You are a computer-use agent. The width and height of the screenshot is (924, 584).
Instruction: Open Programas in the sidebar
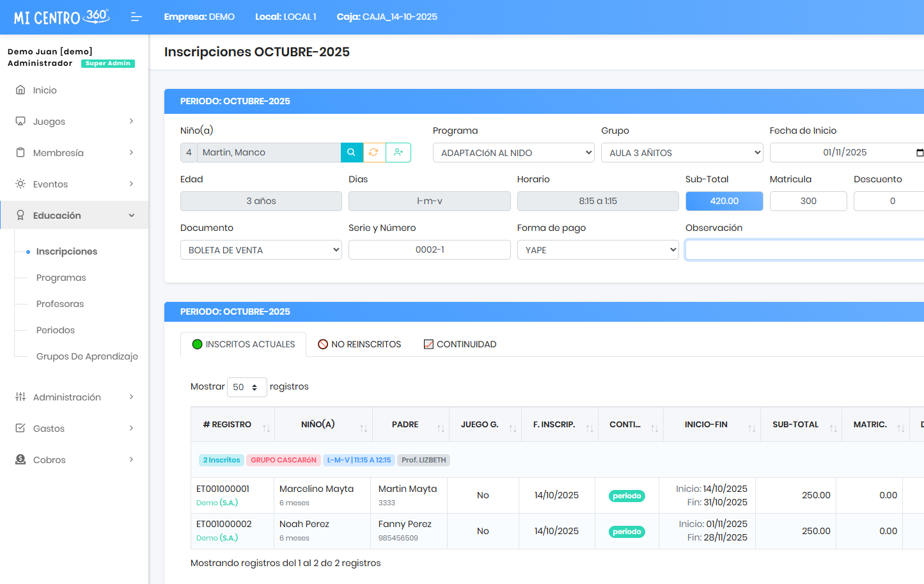[61, 278]
